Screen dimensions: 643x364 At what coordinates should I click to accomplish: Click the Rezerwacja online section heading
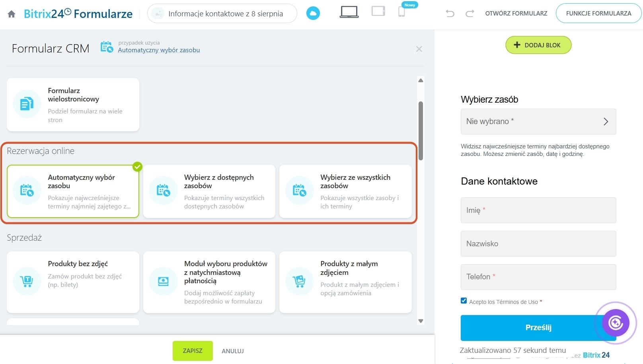[x=41, y=151]
